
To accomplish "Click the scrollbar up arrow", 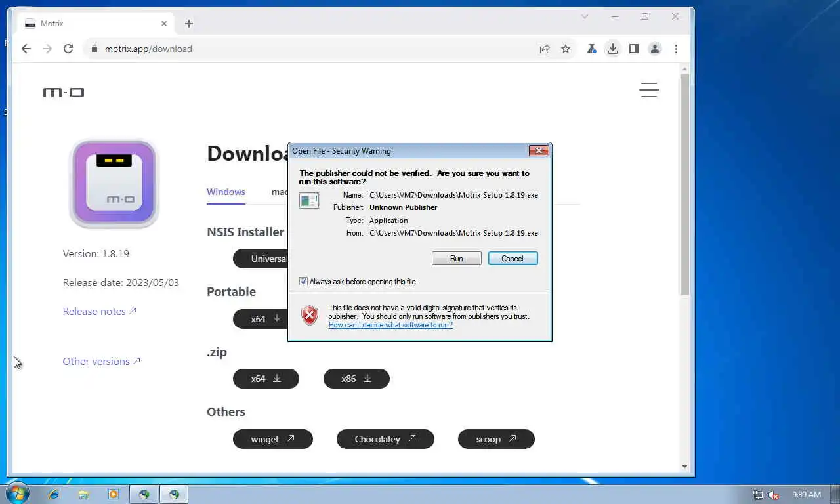I will point(684,69).
